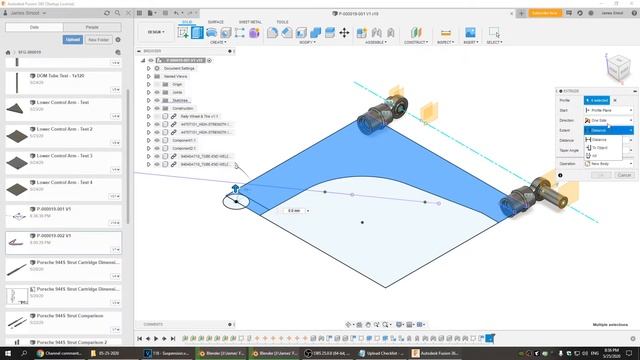Select the As-built Joint tool
This screenshot has height=360, width=640.
(391, 32)
